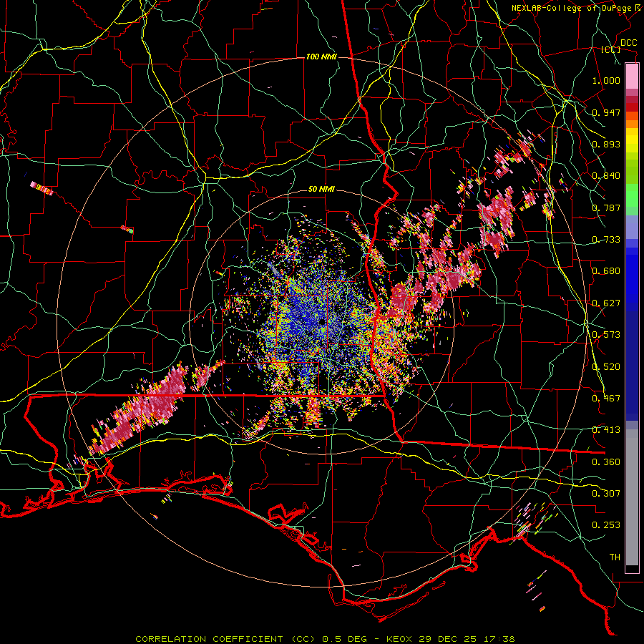Select the 0.520 legend value
644x644 pixels.
pyautogui.click(x=606, y=367)
